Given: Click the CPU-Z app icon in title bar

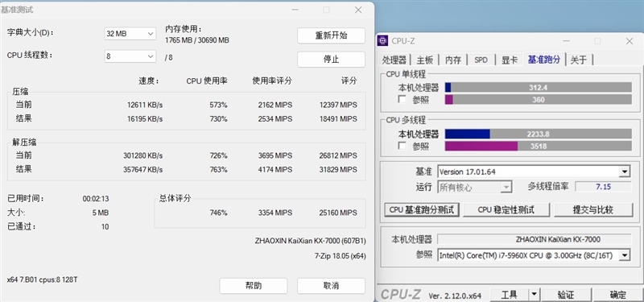Looking at the screenshot, I should click(383, 41).
